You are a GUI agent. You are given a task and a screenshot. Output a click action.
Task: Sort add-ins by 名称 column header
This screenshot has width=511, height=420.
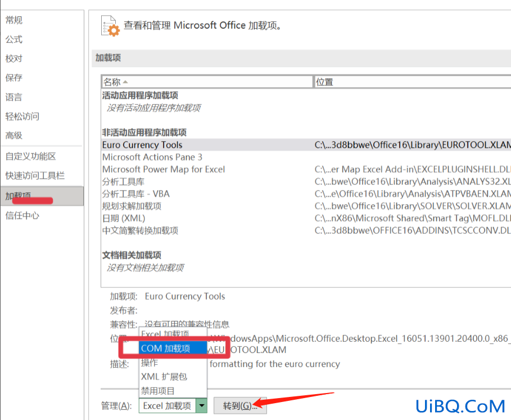tap(207, 82)
